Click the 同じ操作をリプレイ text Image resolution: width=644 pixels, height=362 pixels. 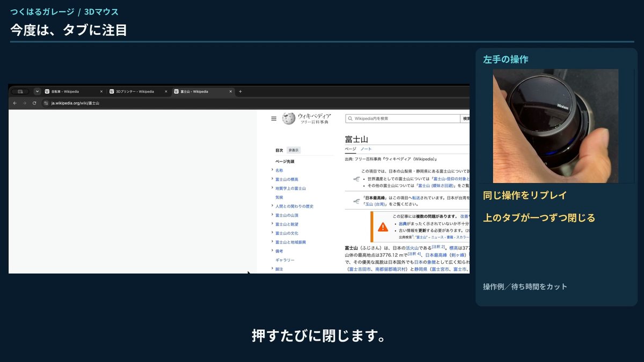click(x=525, y=195)
